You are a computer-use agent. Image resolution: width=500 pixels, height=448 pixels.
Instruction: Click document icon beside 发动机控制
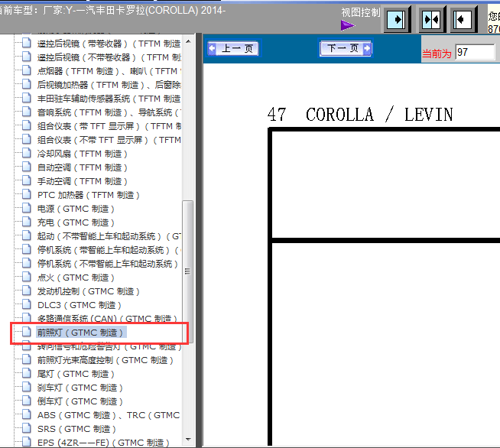[x=27, y=291]
